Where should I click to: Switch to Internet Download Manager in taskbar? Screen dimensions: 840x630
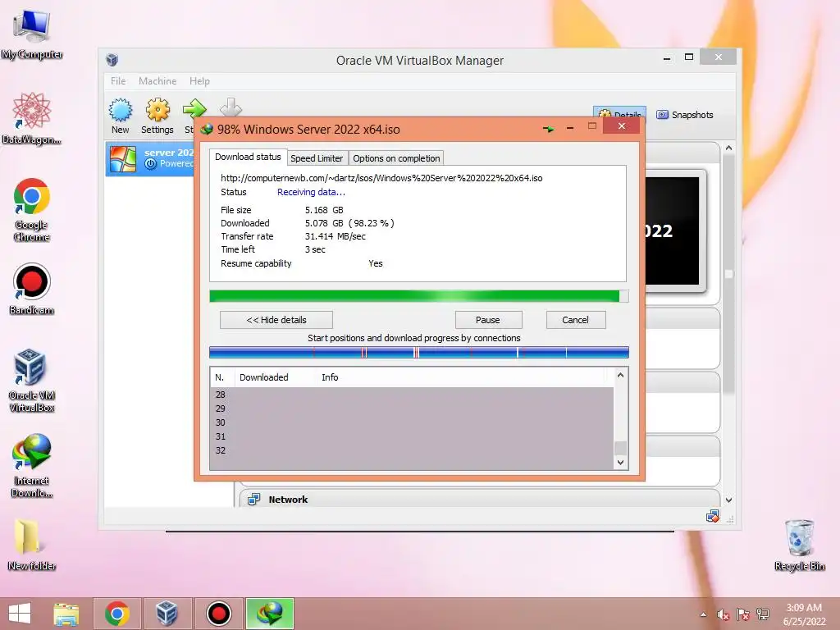(x=270, y=614)
